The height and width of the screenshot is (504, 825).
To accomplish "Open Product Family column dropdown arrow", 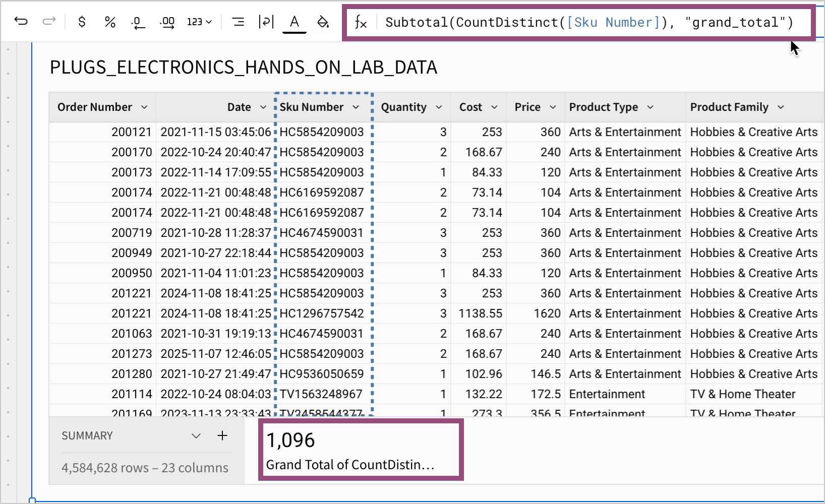I will coord(781,107).
